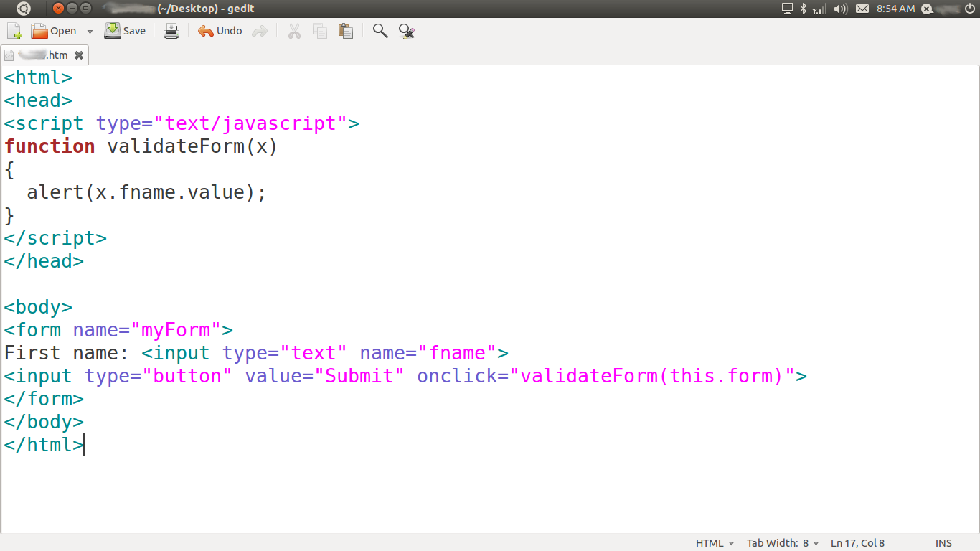This screenshot has width=980, height=551.
Task: Paste from the clipboard
Action: click(345, 31)
